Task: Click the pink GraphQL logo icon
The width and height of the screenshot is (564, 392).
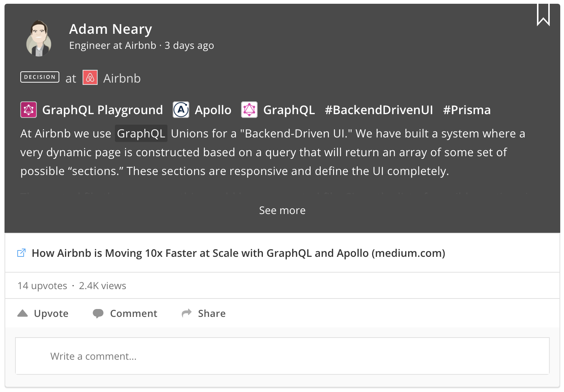Action: (x=249, y=110)
